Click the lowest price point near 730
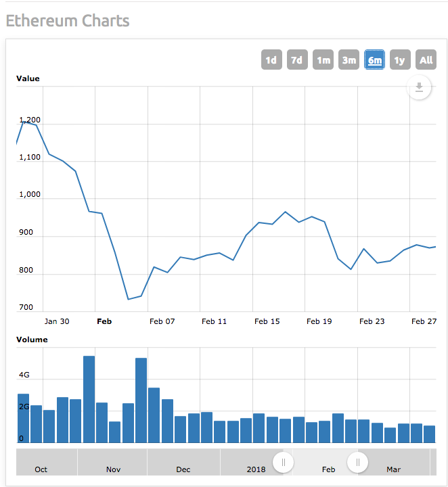Image resolution: width=448 pixels, height=487 pixels. [x=129, y=300]
